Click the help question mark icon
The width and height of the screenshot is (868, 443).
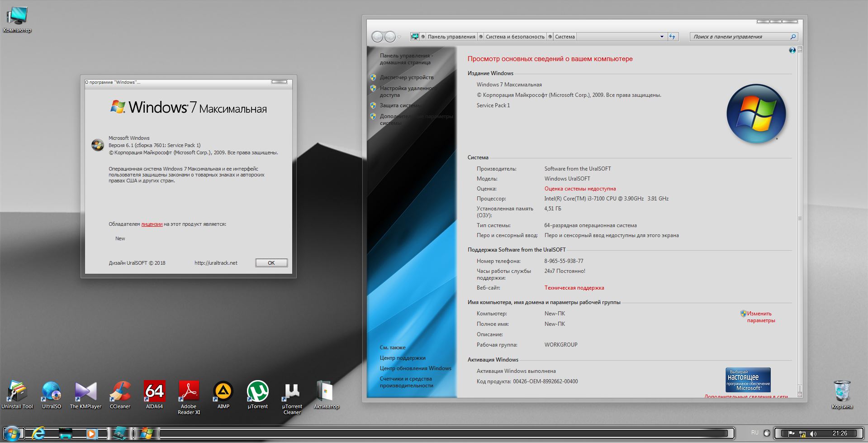point(792,50)
